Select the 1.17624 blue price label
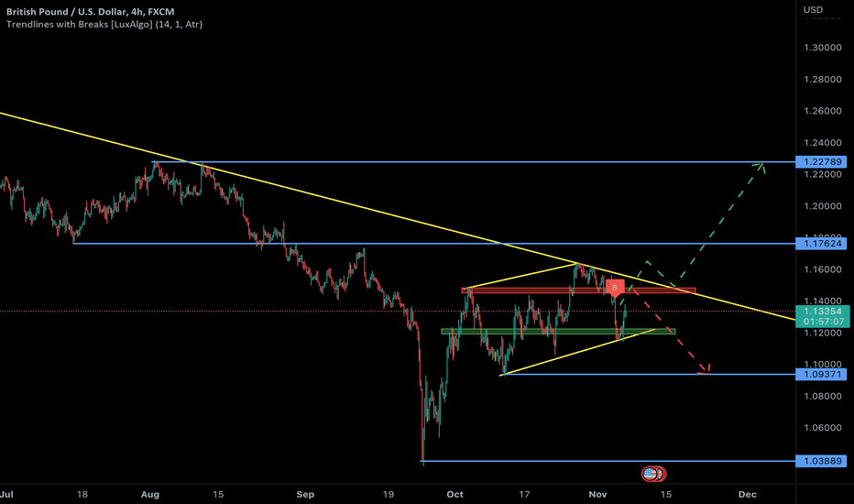 coord(822,244)
